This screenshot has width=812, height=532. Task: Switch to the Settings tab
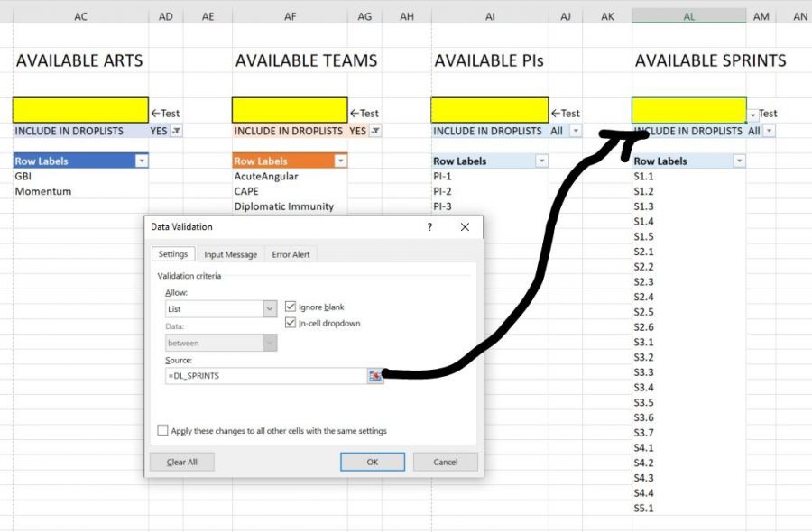(x=173, y=254)
